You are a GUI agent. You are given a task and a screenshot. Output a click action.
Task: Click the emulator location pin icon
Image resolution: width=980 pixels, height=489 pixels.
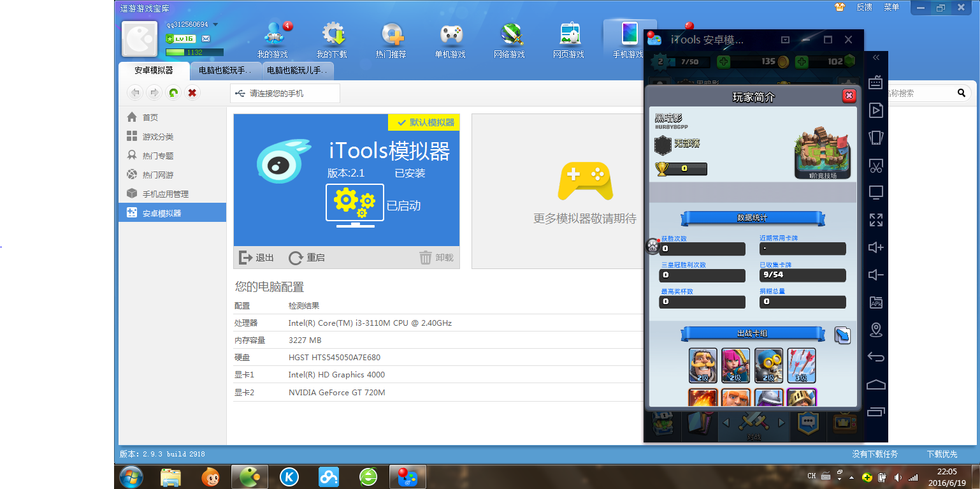click(876, 330)
